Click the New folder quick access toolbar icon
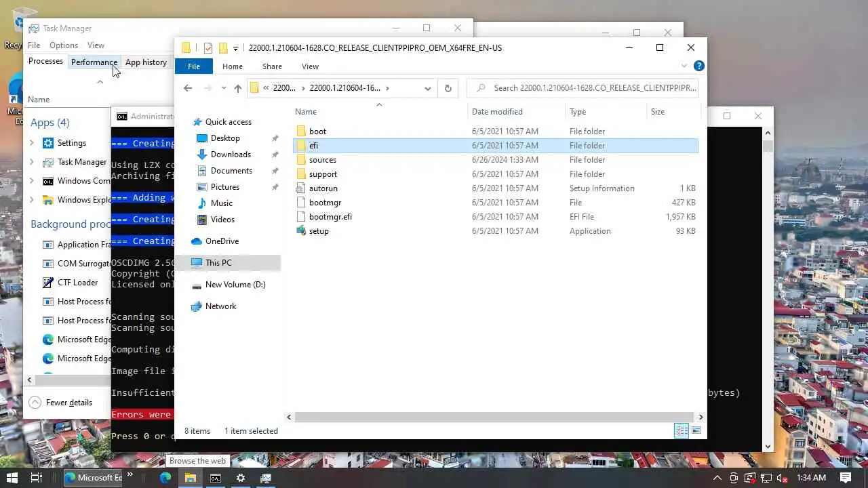The width and height of the screenshot is (868, 488). pos(222,48)
